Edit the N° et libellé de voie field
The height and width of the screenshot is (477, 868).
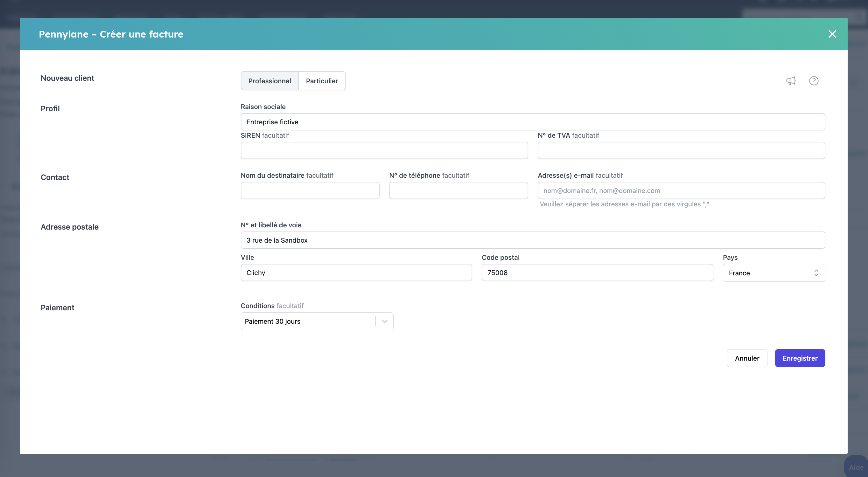pos(532,240)
